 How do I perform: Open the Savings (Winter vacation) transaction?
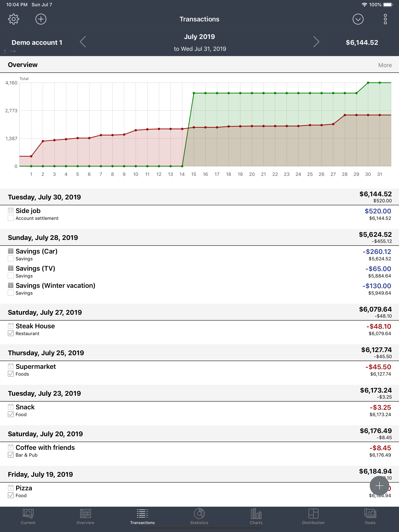(x=199, y=289)
